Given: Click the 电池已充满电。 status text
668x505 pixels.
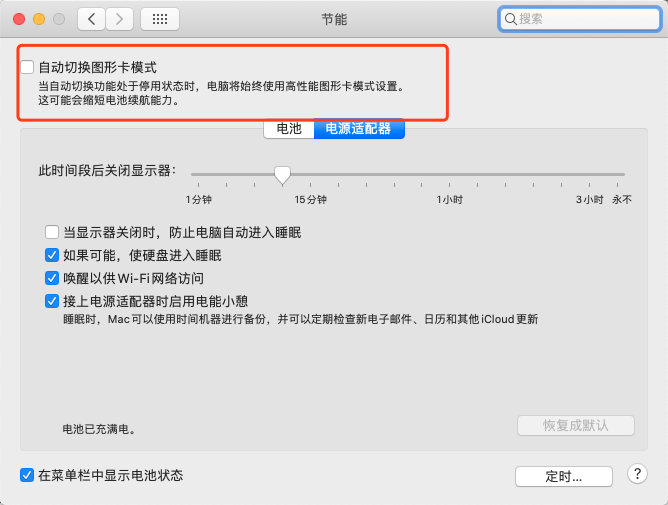Looking at the screenshot, I should click(99, 429).
